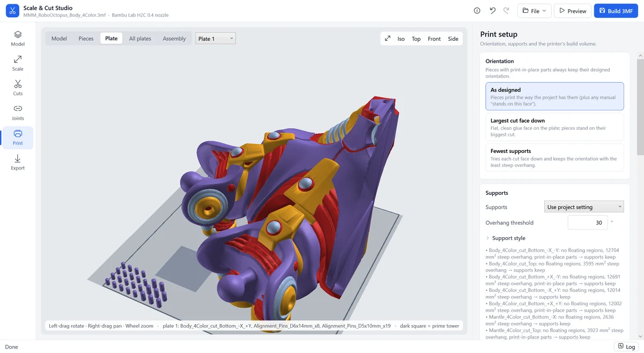Click the info icon in top bar

coord(477,11)
